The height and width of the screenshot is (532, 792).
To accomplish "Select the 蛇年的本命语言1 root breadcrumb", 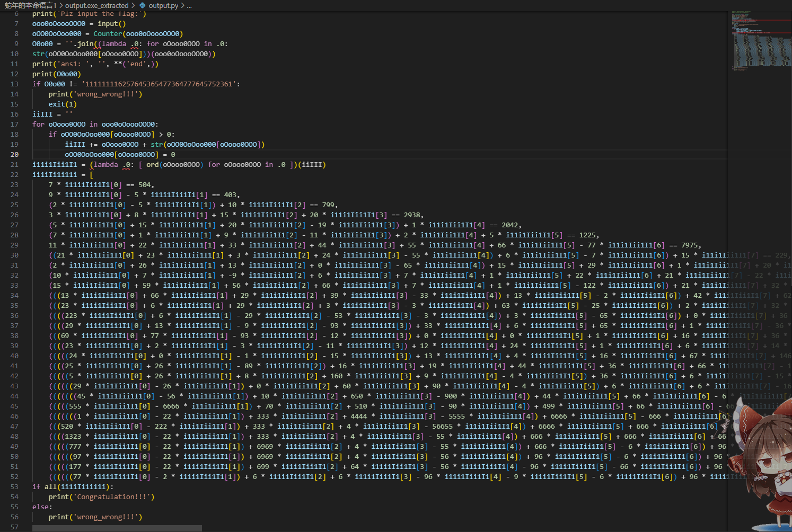I will 30,5.
